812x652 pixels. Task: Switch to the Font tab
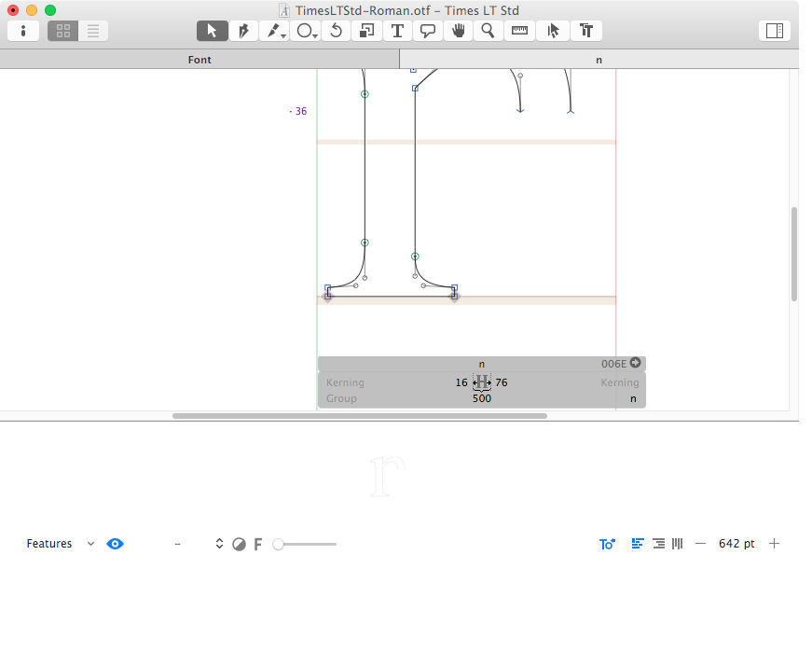pyautogui.click(x=200, y=60)
